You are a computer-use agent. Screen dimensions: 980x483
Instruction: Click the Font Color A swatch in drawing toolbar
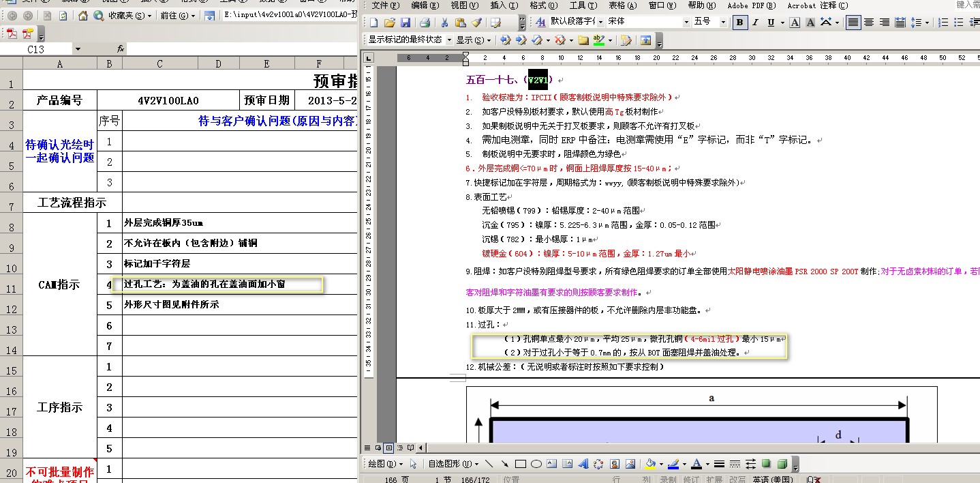(x=696, y=464)
